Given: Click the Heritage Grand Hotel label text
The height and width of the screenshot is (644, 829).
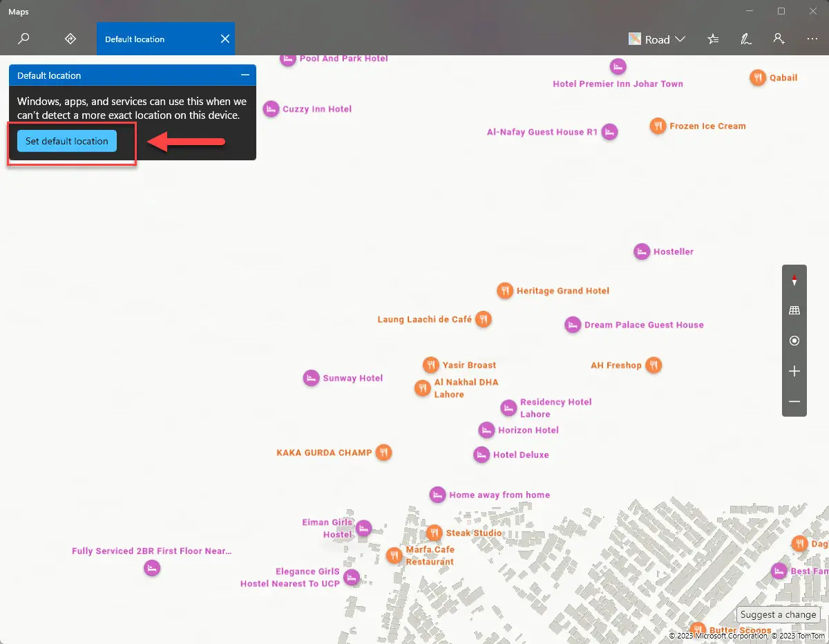Looking at the screenshot, I should (x=563, y=291).
